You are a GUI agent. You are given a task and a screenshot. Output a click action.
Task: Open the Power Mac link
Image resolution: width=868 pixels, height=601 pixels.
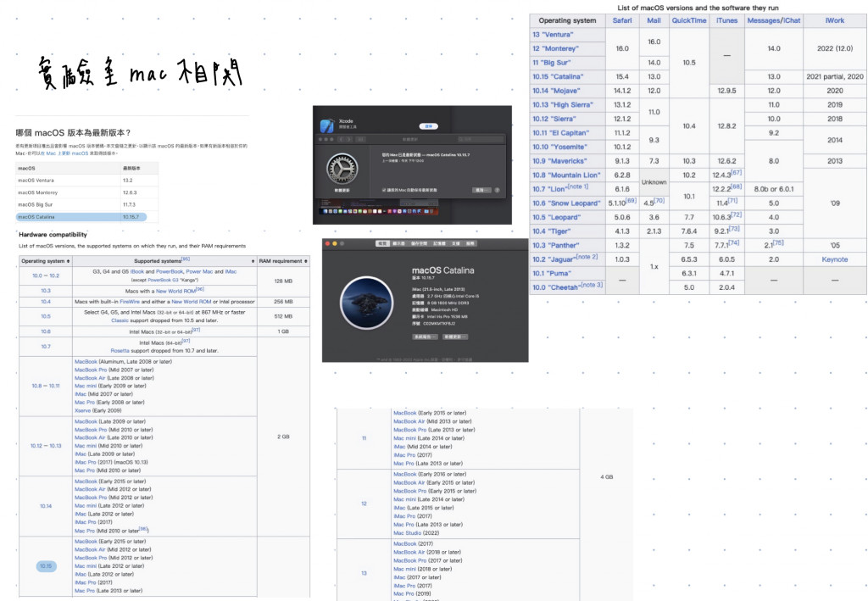tap(199, 272)
